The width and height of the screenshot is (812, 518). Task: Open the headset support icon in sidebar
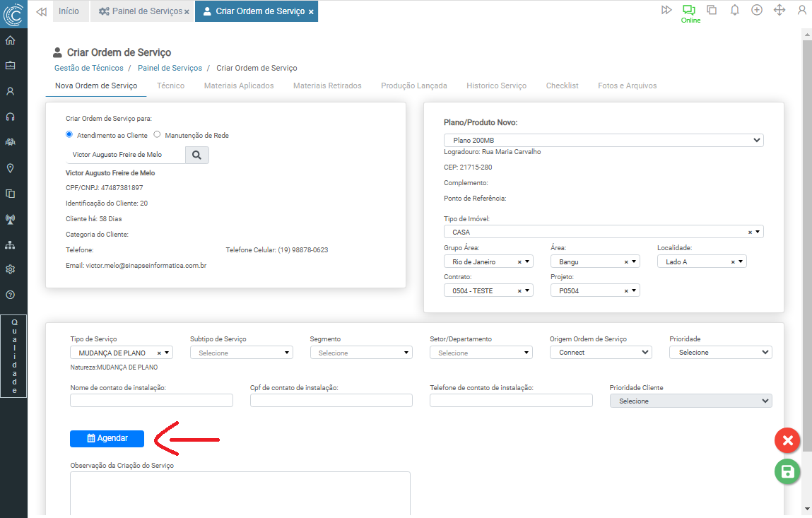pyautogui.click(x=11, y=117)
